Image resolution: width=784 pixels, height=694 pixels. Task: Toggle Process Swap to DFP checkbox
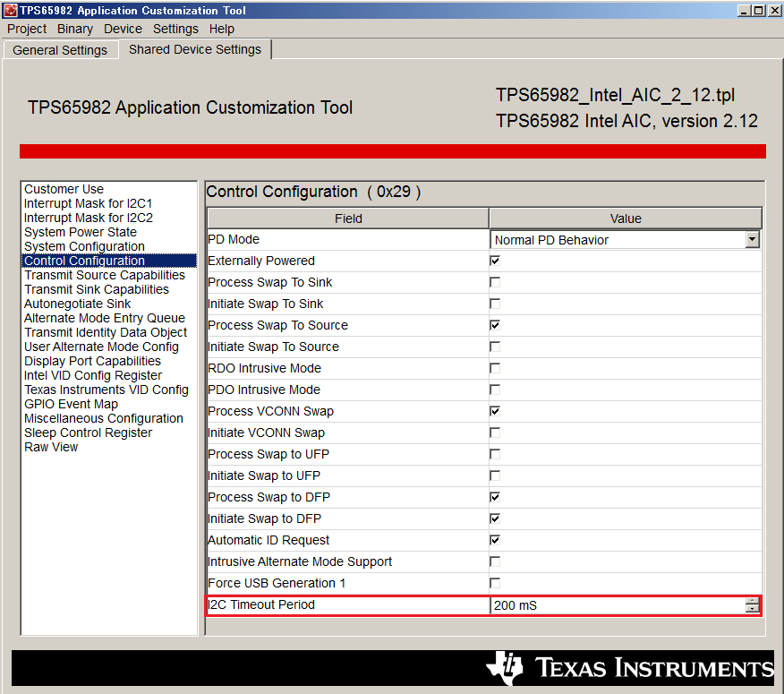point(495,497)
